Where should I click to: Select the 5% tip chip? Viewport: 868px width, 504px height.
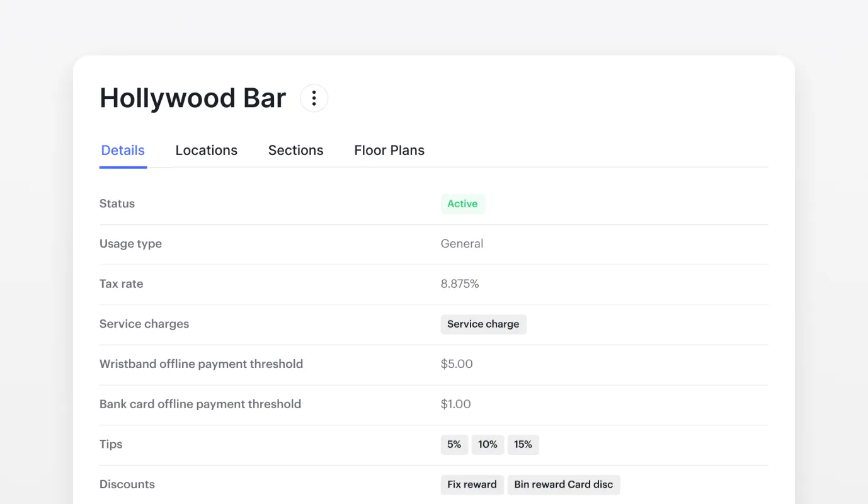pos(454,445)
